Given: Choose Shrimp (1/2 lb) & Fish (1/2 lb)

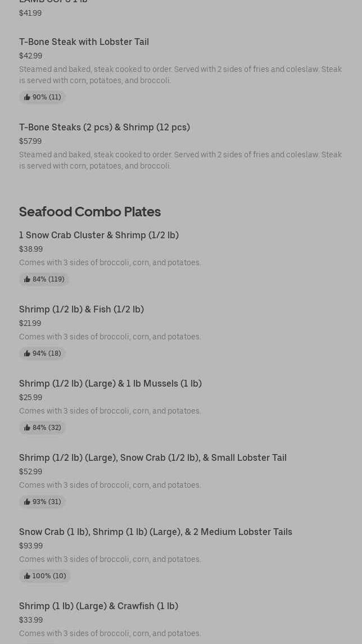Looking at the screenshot, I should 82,309.
